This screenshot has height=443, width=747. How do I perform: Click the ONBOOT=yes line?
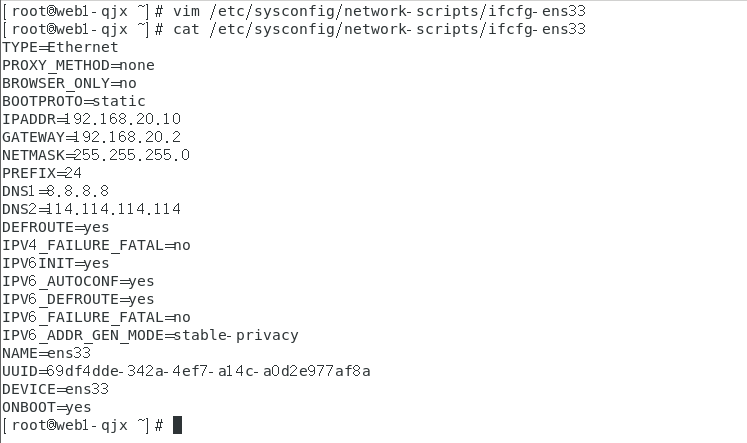pyautogui.click(x=46, y=407)
